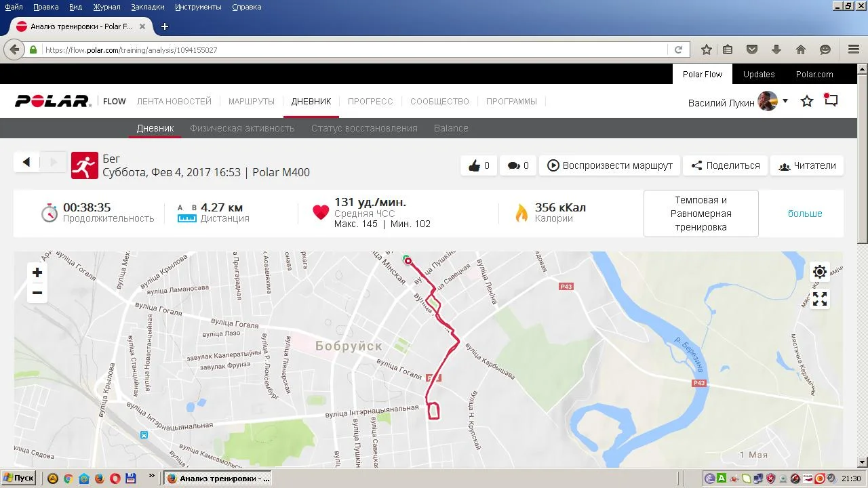Reload the page with the refresh icon

click(677, 49)
